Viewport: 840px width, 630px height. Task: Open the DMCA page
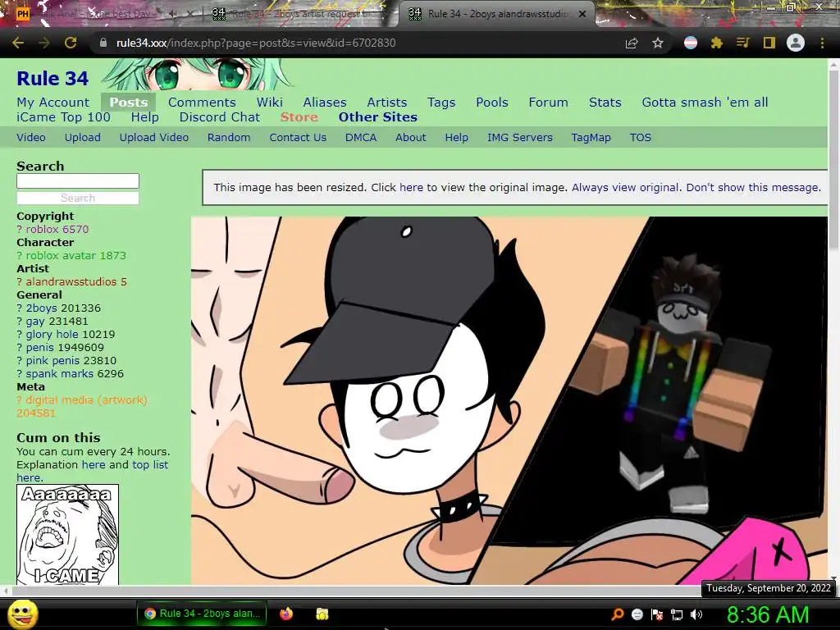pos(361,138)
